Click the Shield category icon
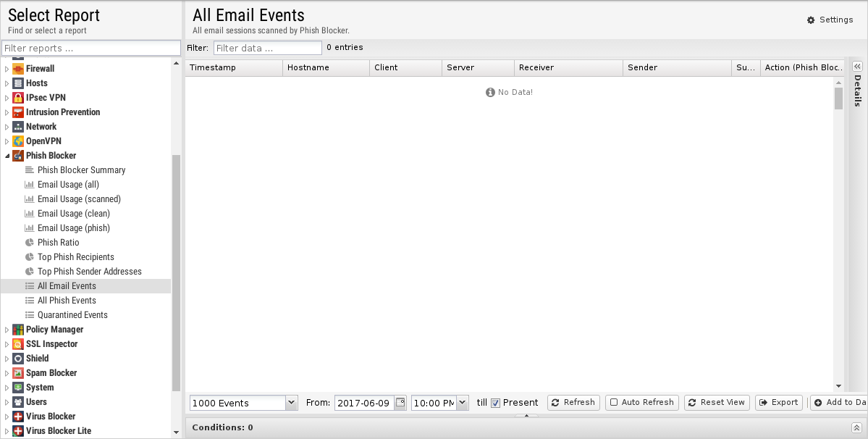This screenshot has height=439, width=868. 17,358
